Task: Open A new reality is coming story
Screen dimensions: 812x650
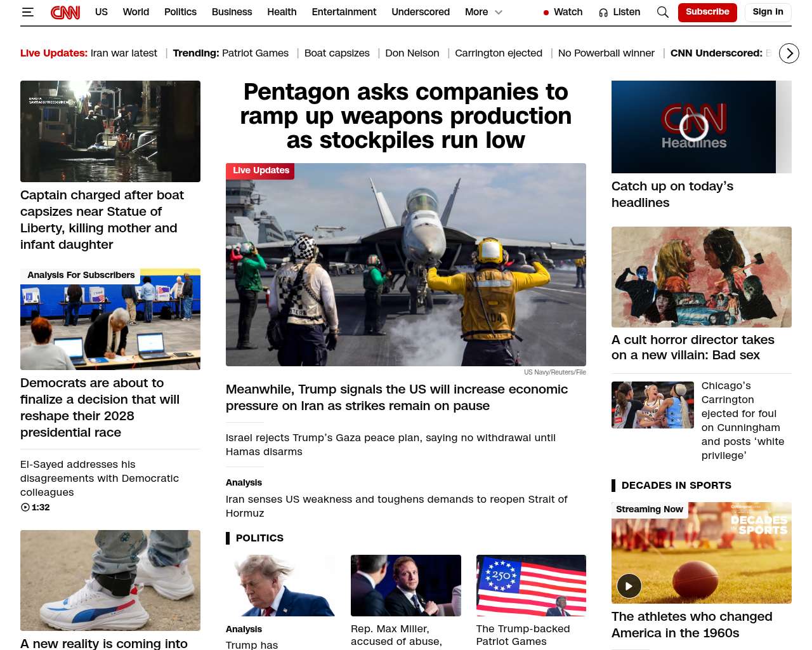Action: (104, 644)
